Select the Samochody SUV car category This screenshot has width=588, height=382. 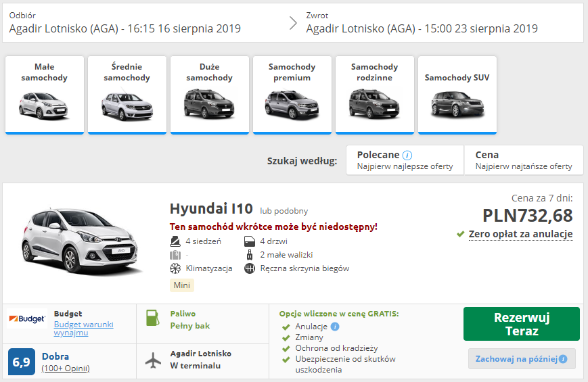tap(457, 95)
